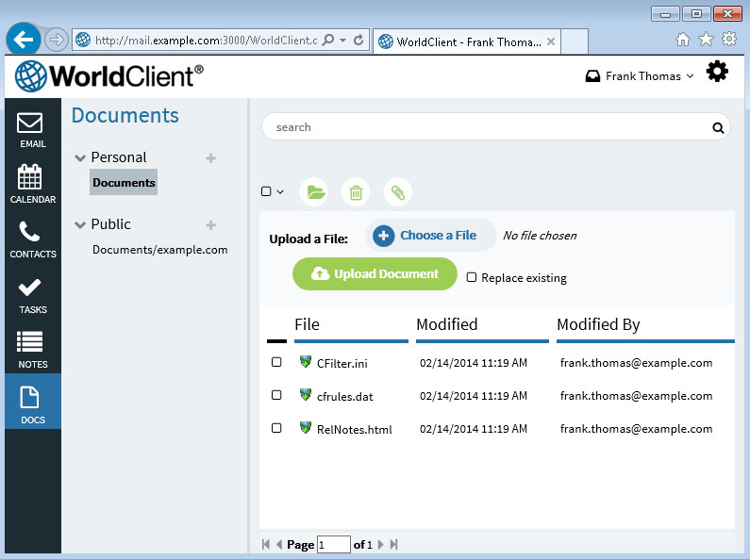
Task: Click into the search field
Action: tap(486, 127)
